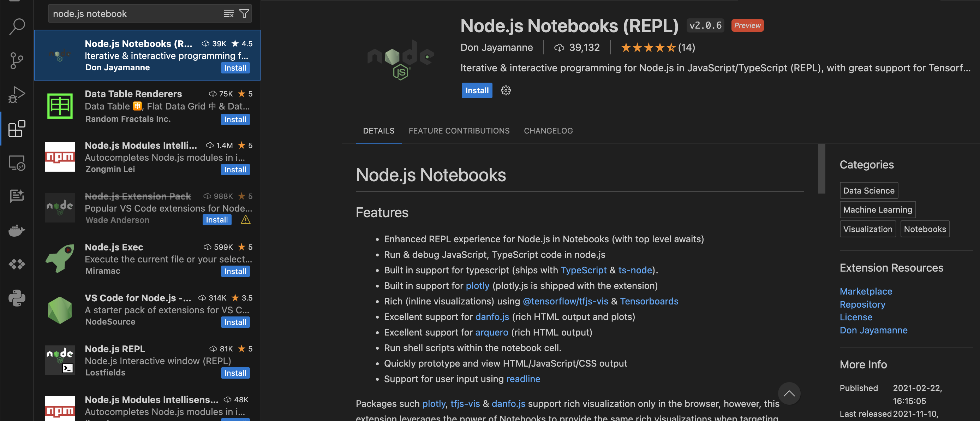Click the details page vertical scrollbar
980x421 pixels.
pos(822,169)
